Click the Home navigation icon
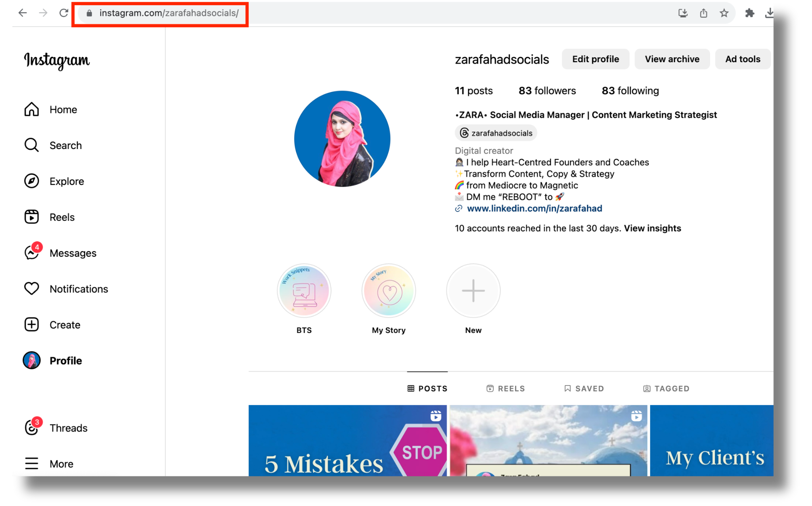The width and height of the screenshot is (812, 506). coord(31,109)
